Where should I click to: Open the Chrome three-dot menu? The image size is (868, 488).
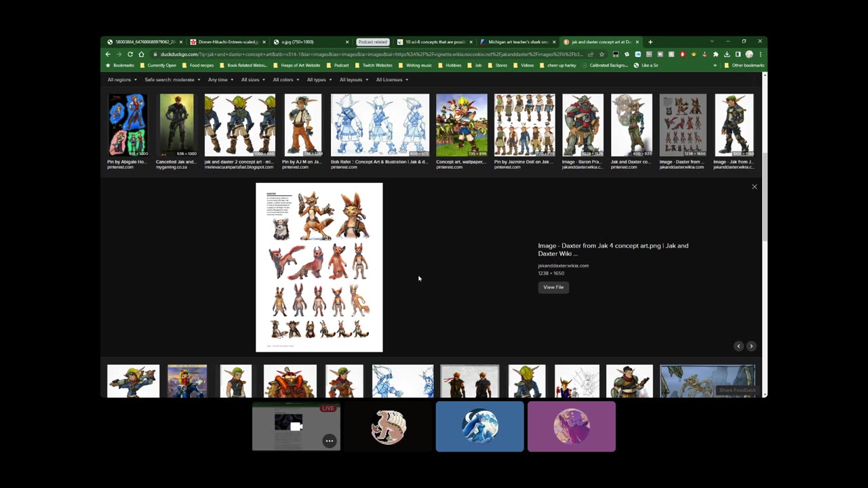coord(760,54)
